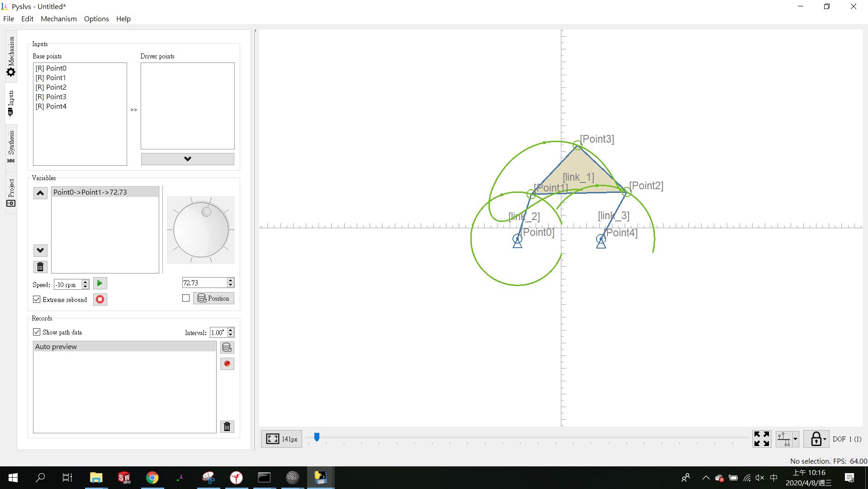Click the zoom slider handle
Screen dimensions: 868x489
pyautogui.click(x=317, y=437)
